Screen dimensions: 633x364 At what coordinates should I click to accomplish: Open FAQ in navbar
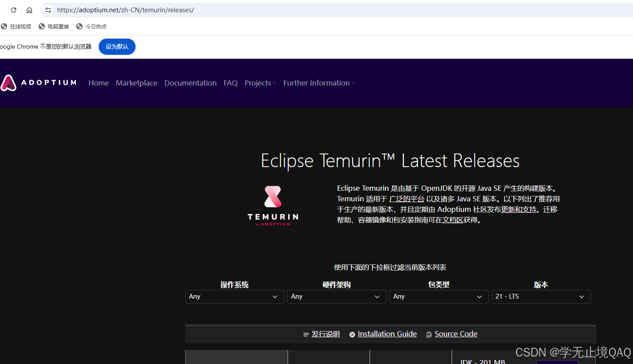pos(231,83)
